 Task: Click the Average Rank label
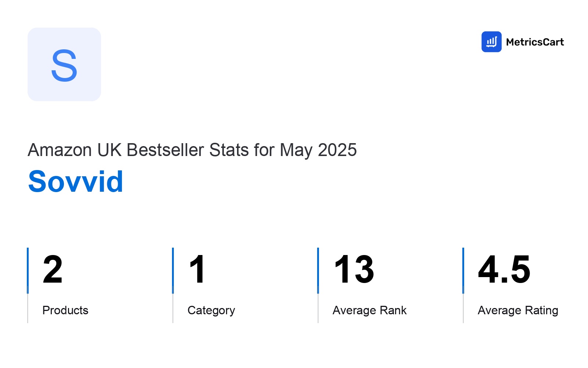[x=370, y=310]
